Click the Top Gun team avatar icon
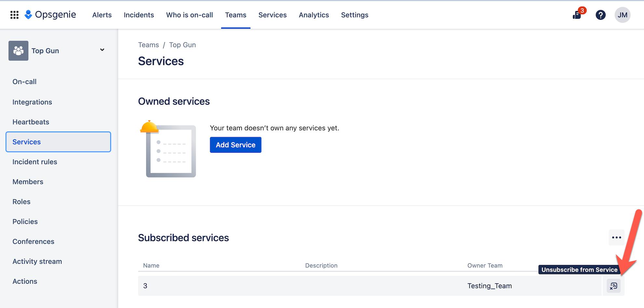 (18, 51)
